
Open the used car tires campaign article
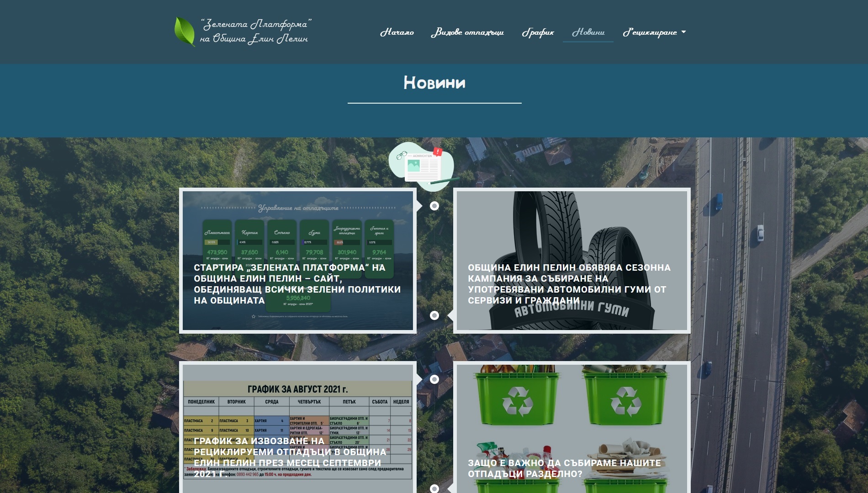click(x=569, y=283)
